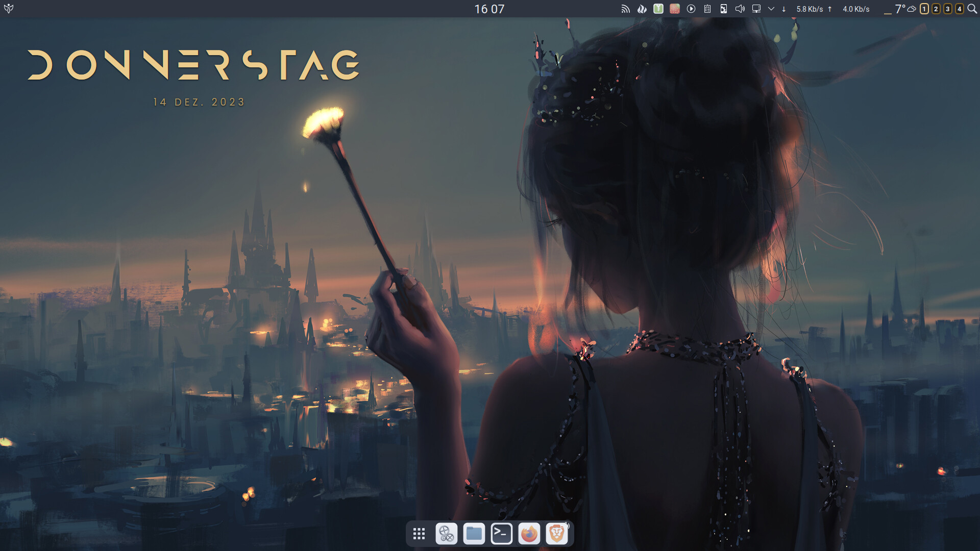980x551 pixels.
Task: Open the search magnifier in panel
Action: [972, 9]
